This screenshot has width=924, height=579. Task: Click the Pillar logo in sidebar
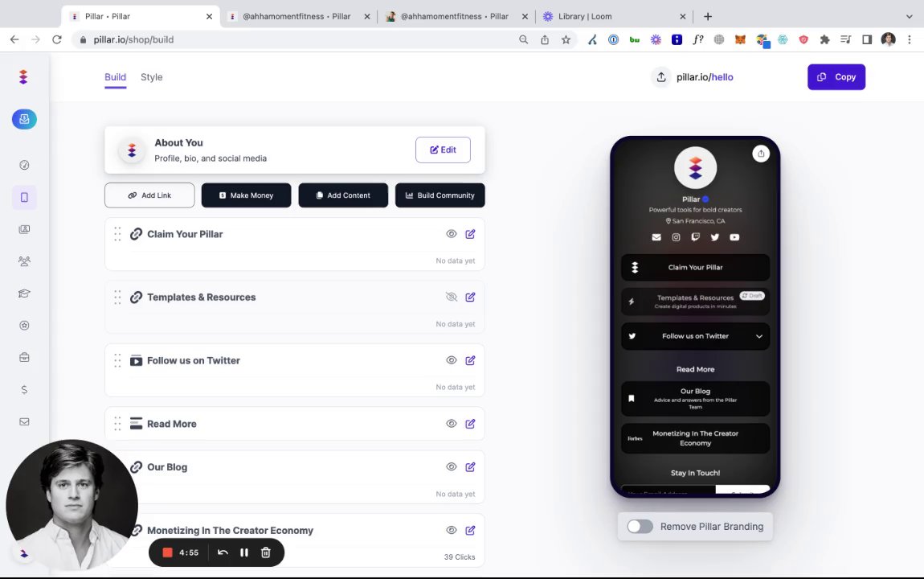pos(23,76)
